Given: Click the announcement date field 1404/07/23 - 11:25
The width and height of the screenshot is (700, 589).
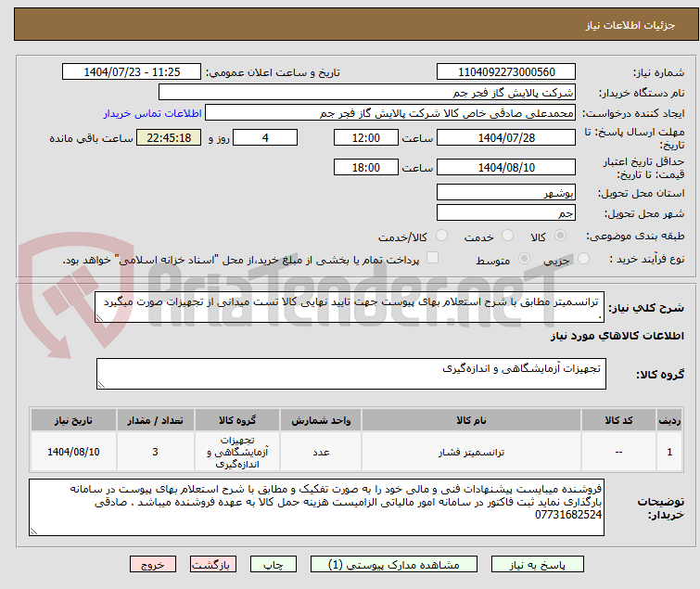Looking at the screenshot, I should (x=132, y=72).
